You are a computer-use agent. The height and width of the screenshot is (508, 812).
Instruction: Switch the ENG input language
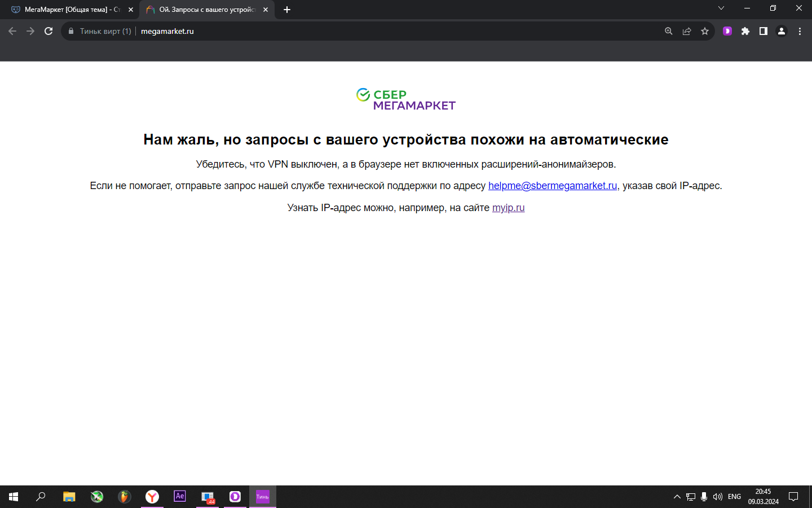(734, 497)
